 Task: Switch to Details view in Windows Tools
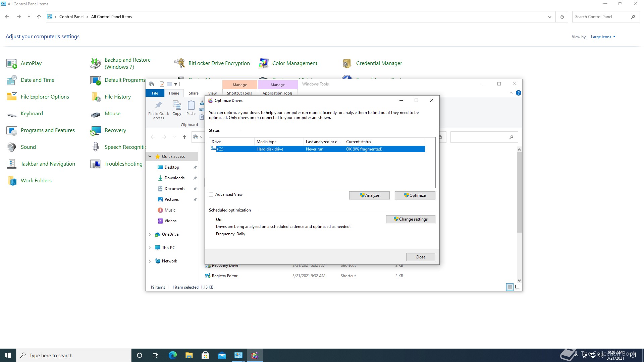click(x=510, y=287)
